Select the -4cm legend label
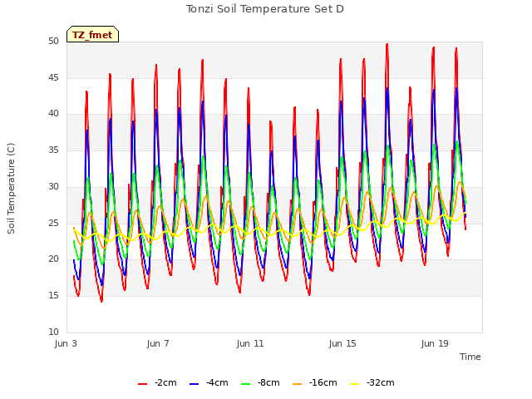Image resolution: width=532 pixels, height=399 pixels. click(217, 382)
